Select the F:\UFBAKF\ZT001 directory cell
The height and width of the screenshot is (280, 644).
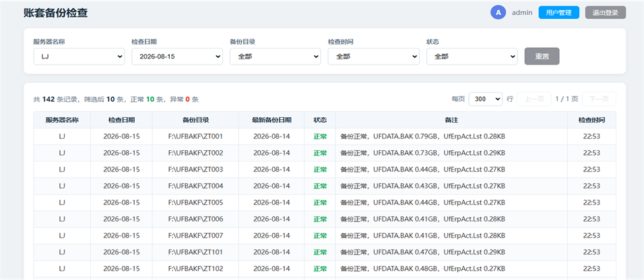tap(195, 137)
